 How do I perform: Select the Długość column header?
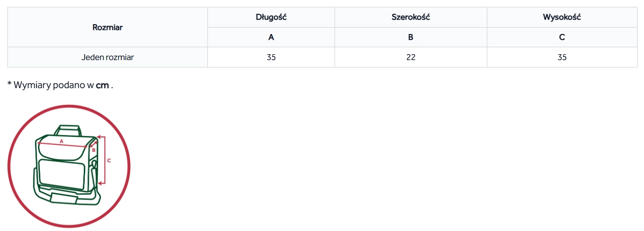point(271,17)
